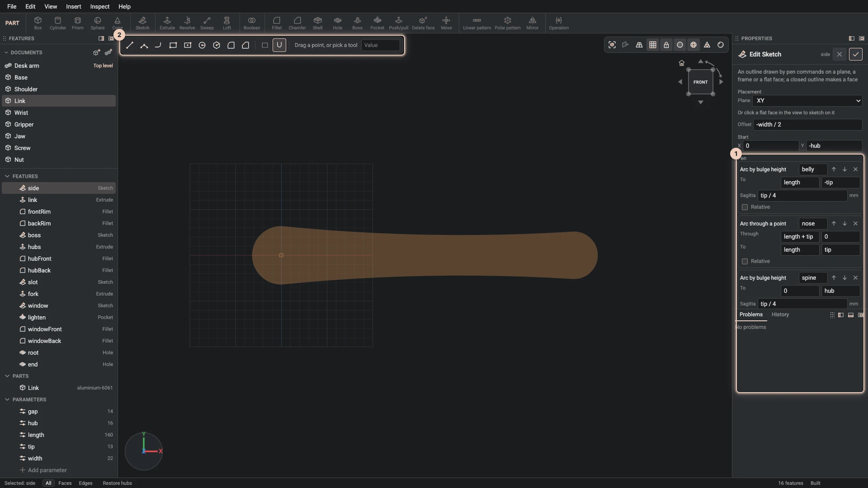Image resolution: width=868 pixels, height=488 pixels.
Task: Switch to the History tab
Action: (x=780, y=314)
